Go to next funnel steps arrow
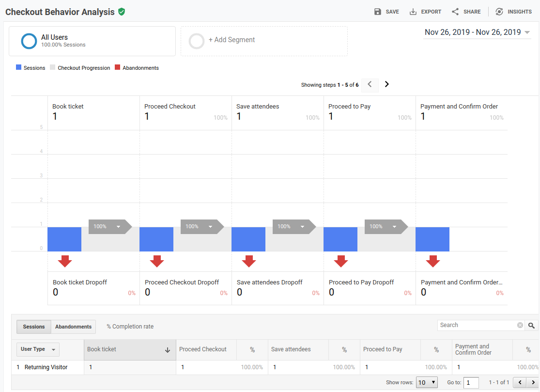Screen dimensions: 540x392 point(386,84)
